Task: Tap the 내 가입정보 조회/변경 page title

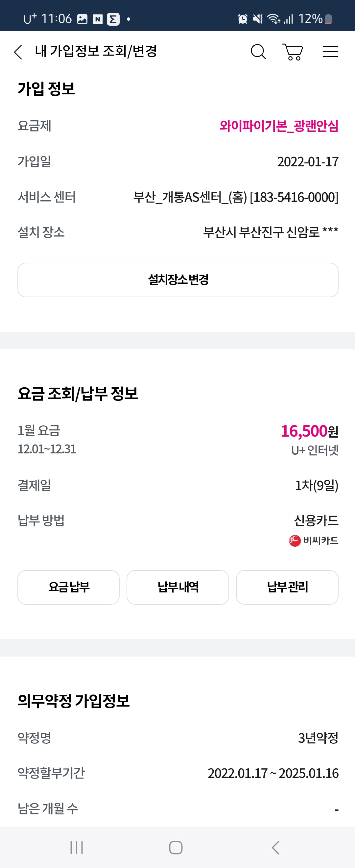Action: click(96, 51)
